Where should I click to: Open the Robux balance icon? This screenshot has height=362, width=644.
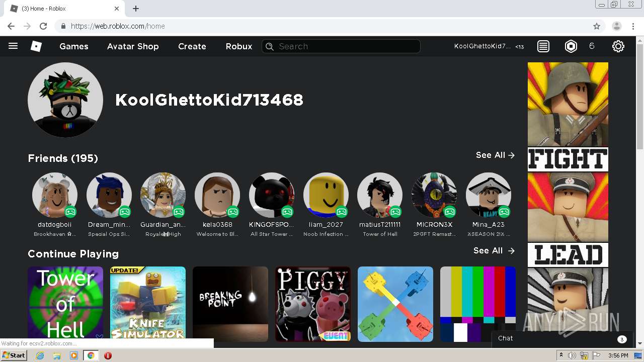tap(571, 46)
